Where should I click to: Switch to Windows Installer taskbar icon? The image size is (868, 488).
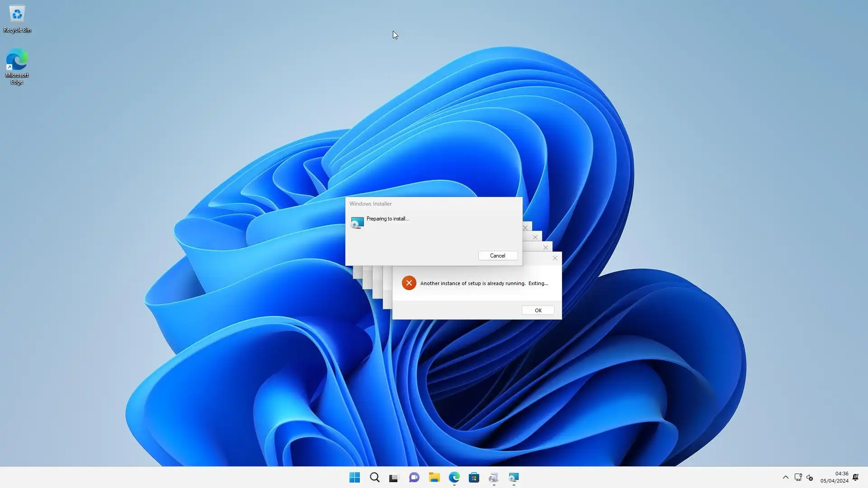514,478
